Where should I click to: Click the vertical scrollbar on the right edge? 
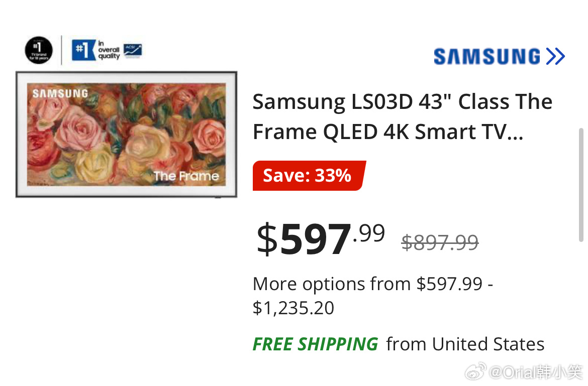coord(581,185)
